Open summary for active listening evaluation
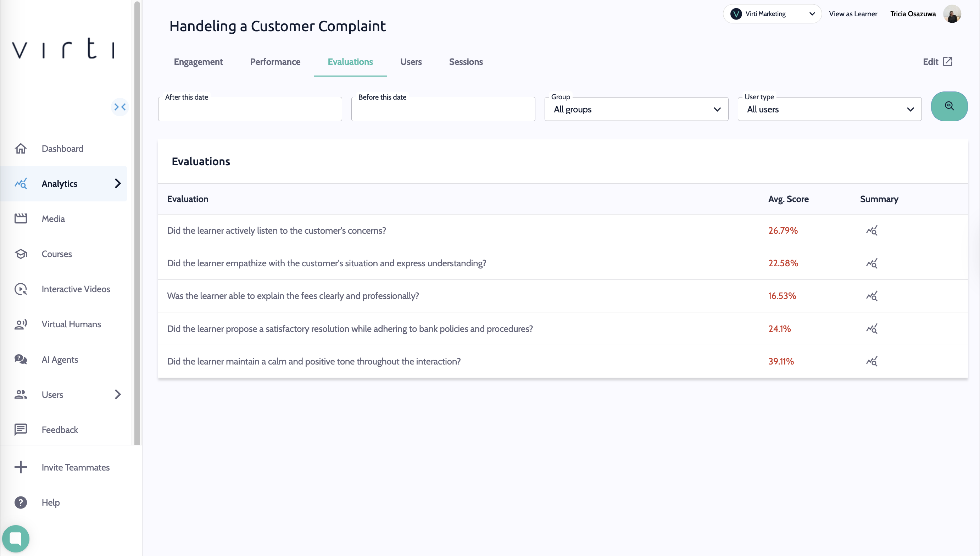 coord(872,230)
